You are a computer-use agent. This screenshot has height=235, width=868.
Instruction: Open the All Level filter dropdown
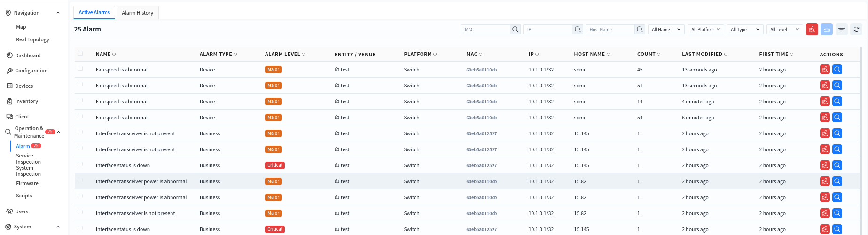coord(784,29)
